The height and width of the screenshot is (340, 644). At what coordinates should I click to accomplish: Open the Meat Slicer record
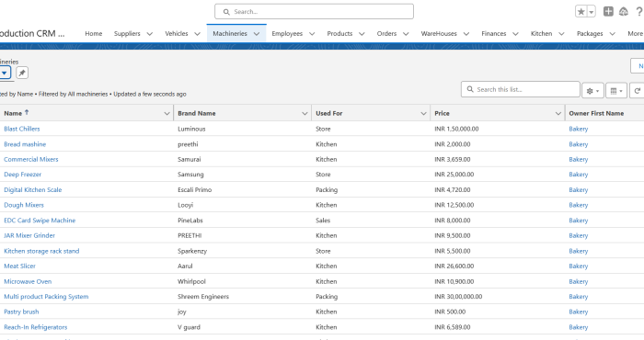coord(19,266)
